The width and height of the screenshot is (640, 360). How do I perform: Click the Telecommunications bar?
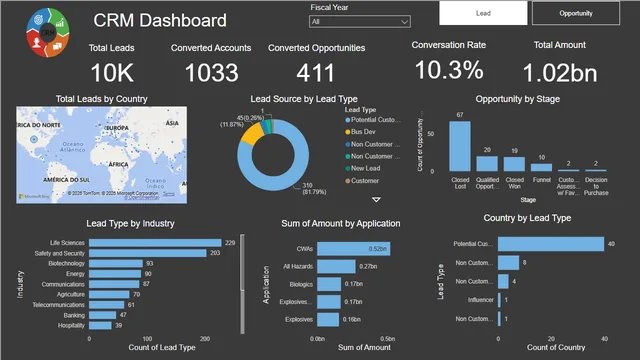tap(107, 304)
